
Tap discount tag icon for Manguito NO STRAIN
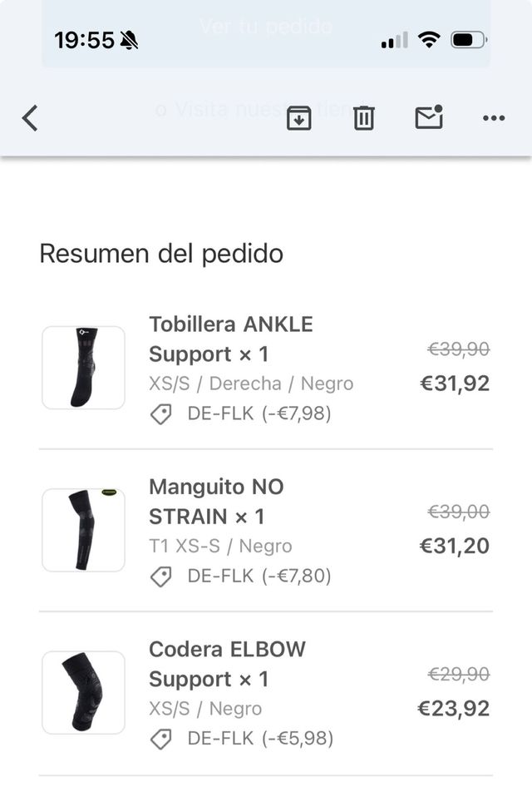coord(161,576)
